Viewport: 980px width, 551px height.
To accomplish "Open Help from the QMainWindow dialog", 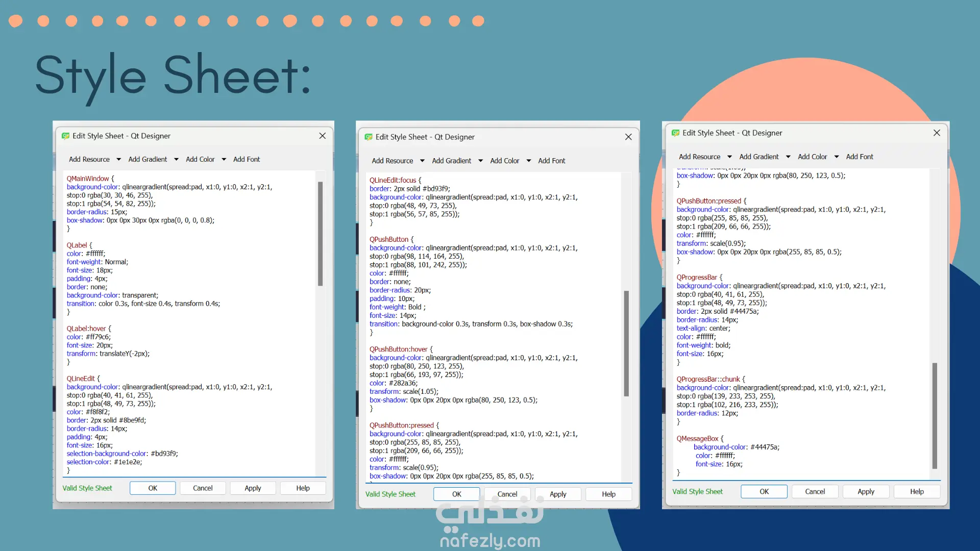I will tap(303, 488).
